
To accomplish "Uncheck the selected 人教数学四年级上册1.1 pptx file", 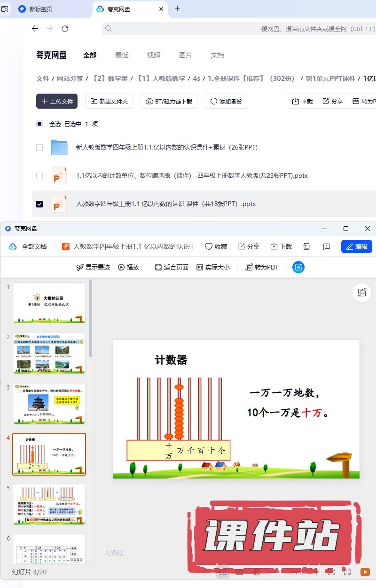I will 39,204.
